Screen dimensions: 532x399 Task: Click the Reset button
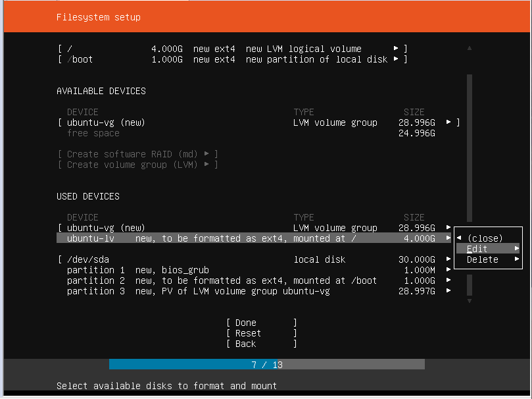pos(262,333)
